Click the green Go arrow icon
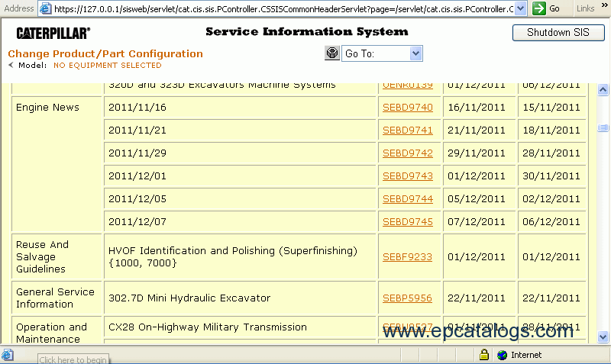 click(539, 8)
